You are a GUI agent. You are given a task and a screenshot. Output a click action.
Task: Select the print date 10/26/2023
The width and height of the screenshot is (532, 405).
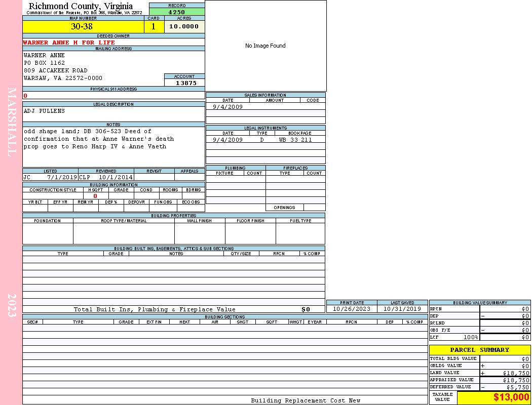pos(352,309)
